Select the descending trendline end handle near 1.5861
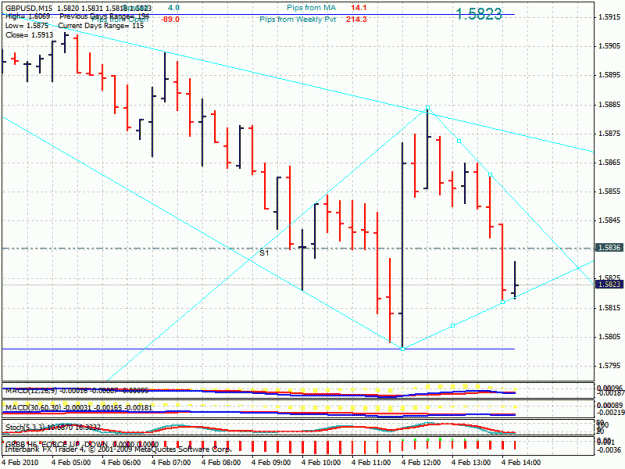The height and width of the screenshot is (469, 625). point(490,175)
